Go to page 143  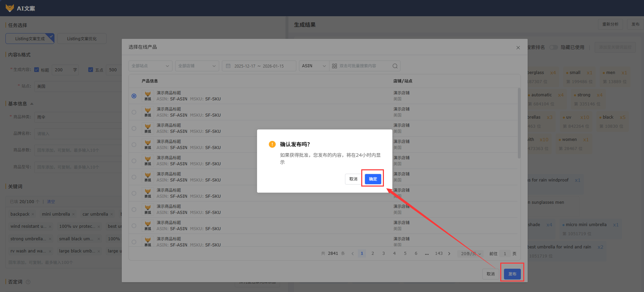tap(439, 253)
